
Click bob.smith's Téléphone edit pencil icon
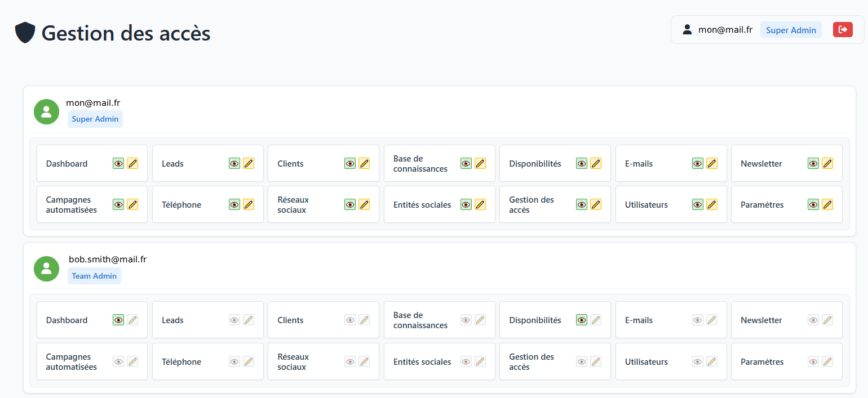(x=249, y=361)
